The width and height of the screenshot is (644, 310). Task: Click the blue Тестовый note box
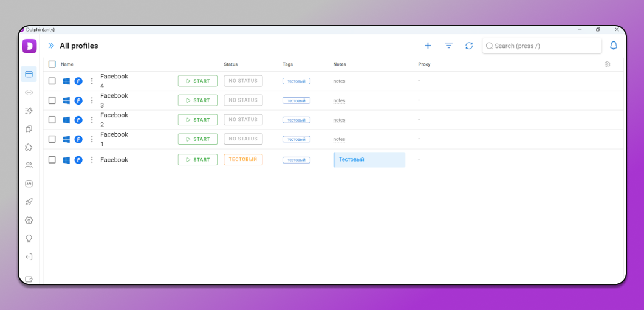[369, 159]
